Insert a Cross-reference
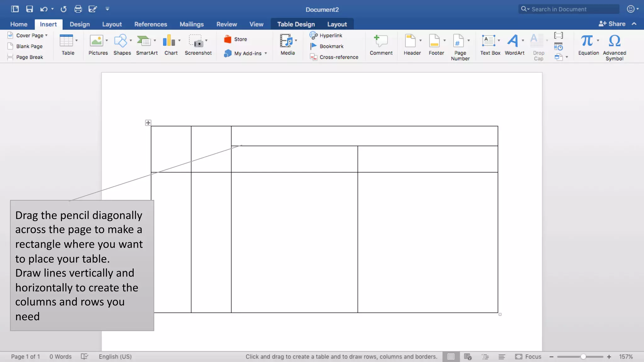 pyautogui.click(x=334, y=57)
